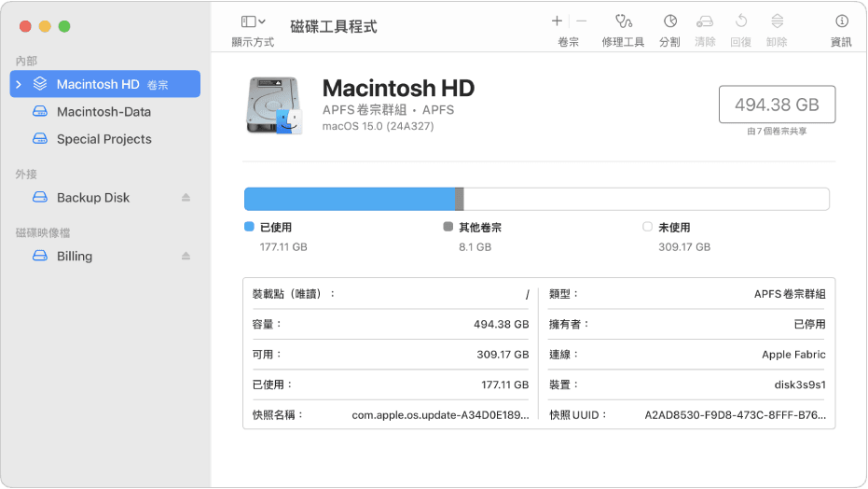This screenshot has height=489, width=868.
Task: Click the red close window button
Action: click(25, 26)
